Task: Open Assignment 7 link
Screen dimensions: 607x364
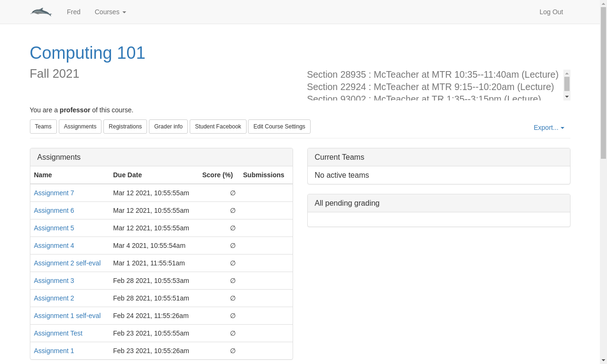Action: point(54,193)
